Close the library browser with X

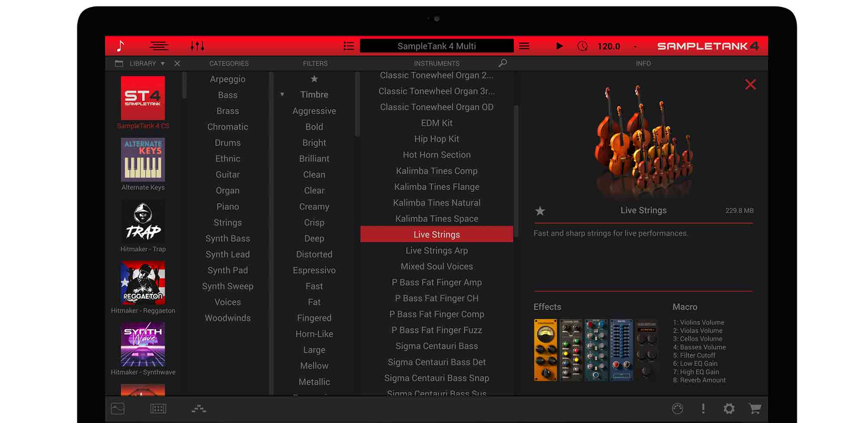pos(177,63)
